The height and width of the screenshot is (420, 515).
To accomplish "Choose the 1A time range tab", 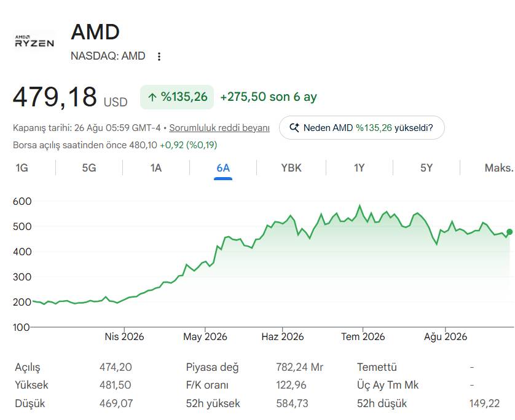I will pos(156,168).
